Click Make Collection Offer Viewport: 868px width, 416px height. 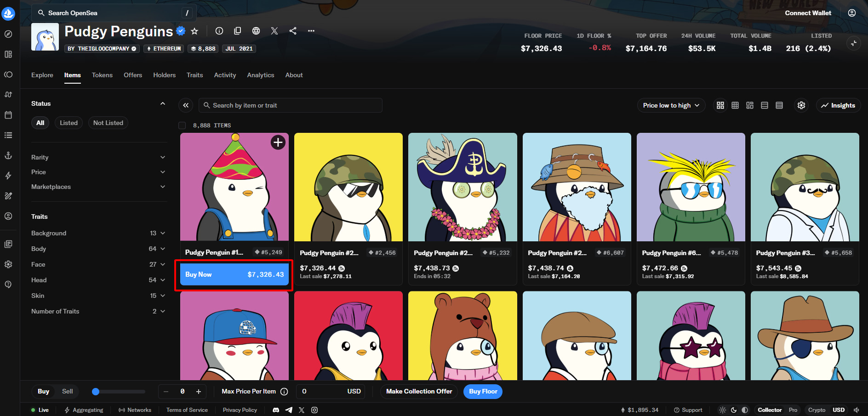(x=419, y=392)
